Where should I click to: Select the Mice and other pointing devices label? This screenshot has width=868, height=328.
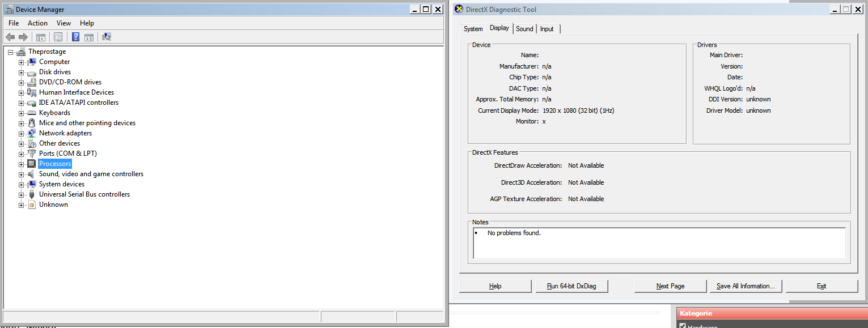(87, 123)
